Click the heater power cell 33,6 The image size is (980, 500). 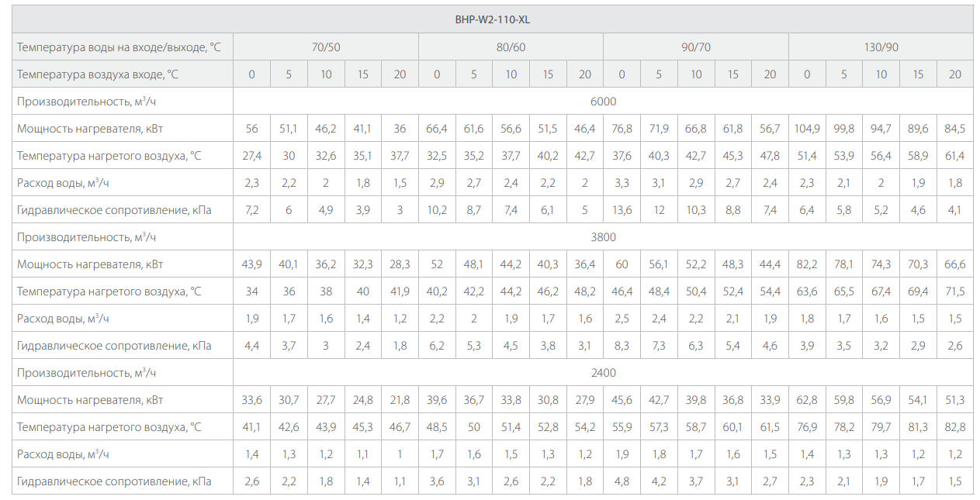click(251, 400)
